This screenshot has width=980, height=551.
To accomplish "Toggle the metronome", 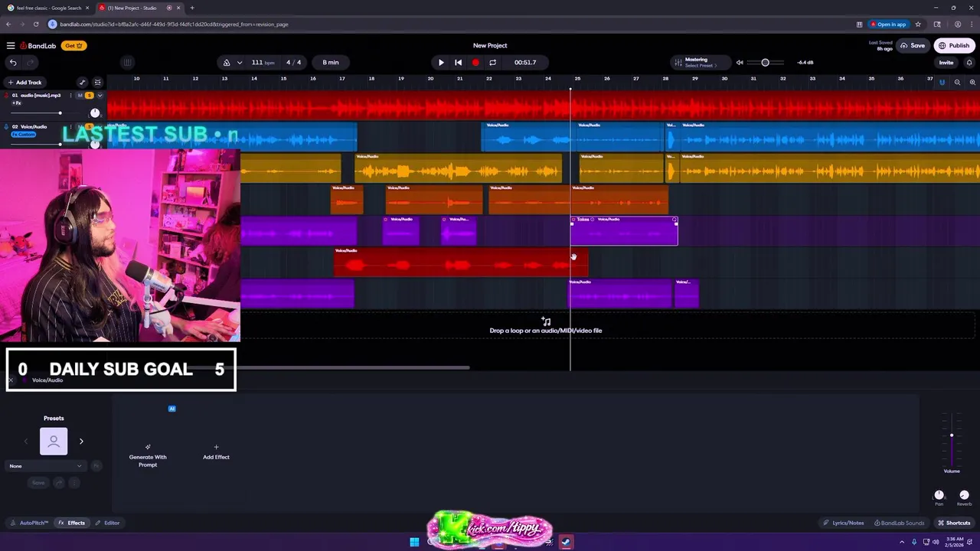I will pyautogui.click(x=226, y=63).
